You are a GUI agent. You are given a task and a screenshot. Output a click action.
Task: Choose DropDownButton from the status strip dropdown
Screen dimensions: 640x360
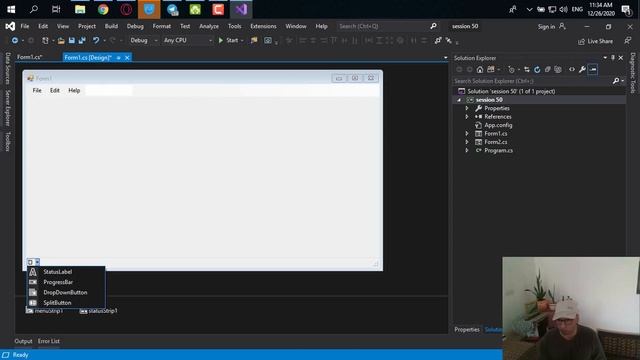66,293
